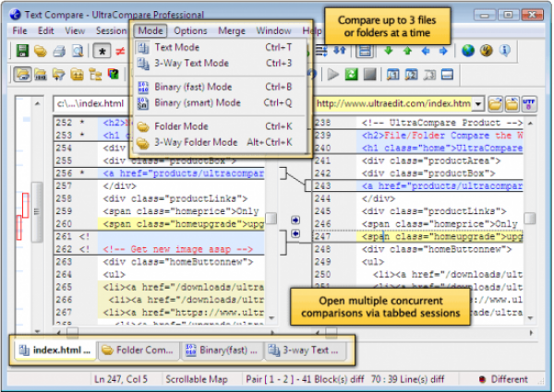554x392 pixels.
Task: Open folder browse icon beside the right path
Action: pyautogui.click(x=494, y=104)
